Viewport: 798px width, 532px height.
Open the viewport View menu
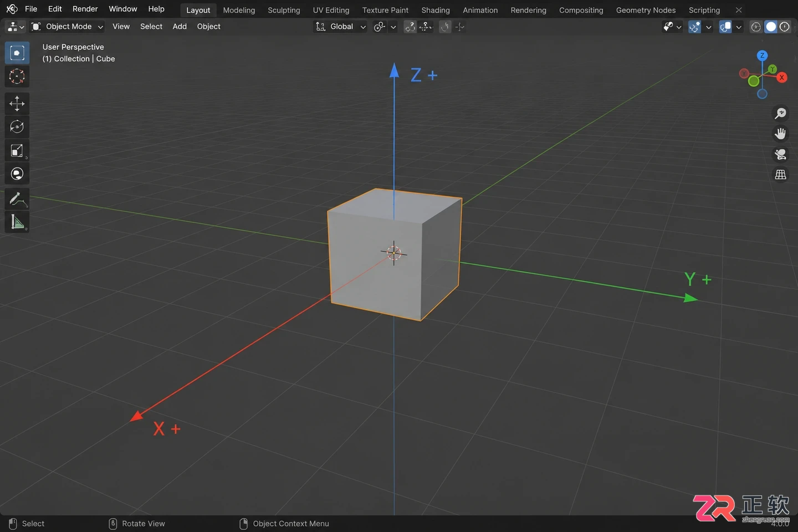(121, 27)
